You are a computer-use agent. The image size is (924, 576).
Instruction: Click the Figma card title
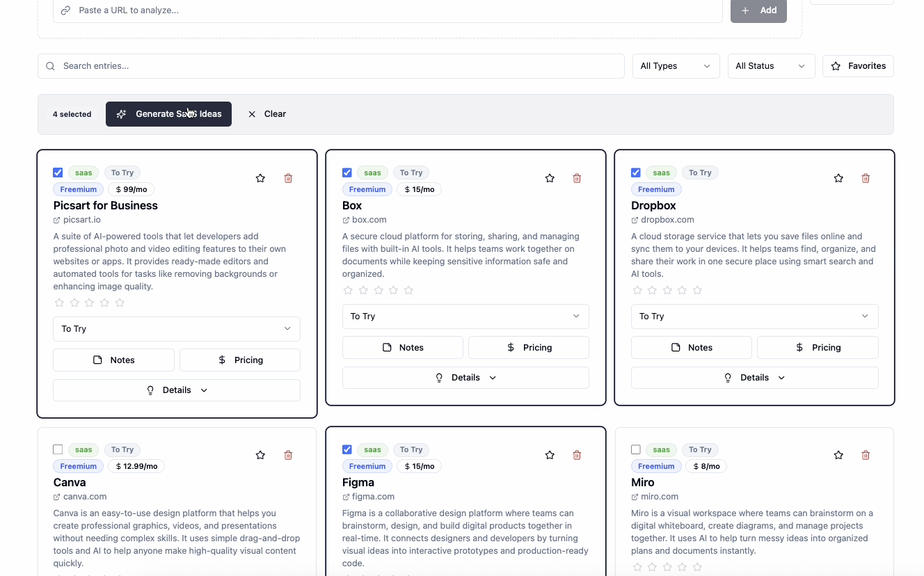point(358,482)
